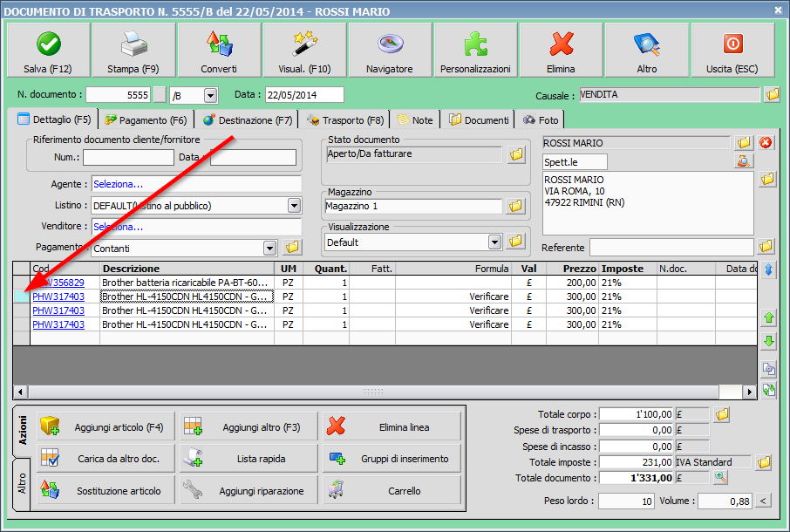Open the Foto tab
Image resolution: width=790 pixels, height=532 pixels.
pos(541,119)
